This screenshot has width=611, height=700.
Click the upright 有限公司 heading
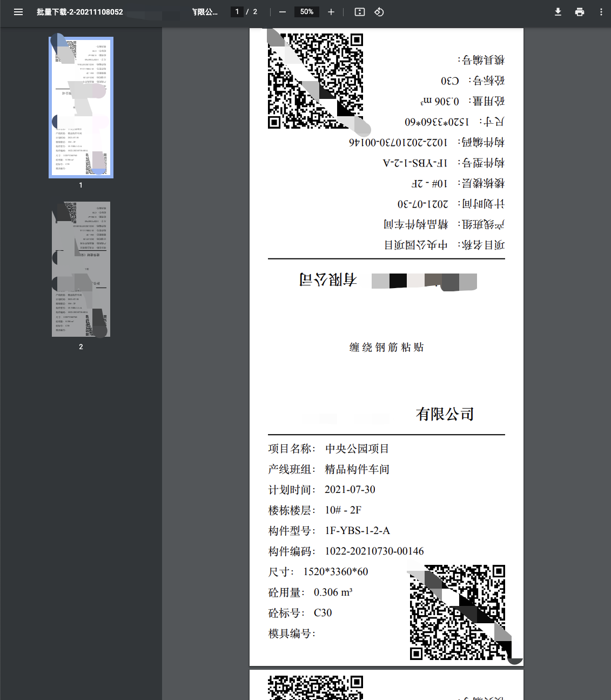tap(445, 414)
